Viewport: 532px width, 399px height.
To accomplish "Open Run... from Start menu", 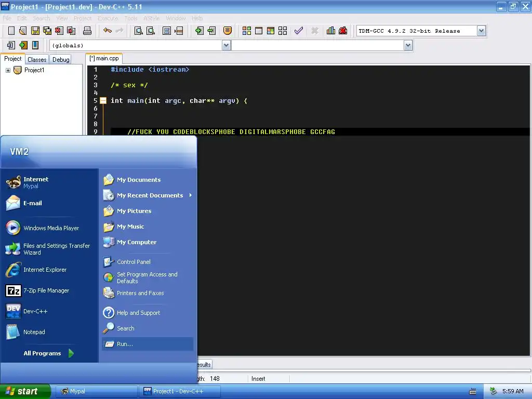I will [x=148, y=344].
